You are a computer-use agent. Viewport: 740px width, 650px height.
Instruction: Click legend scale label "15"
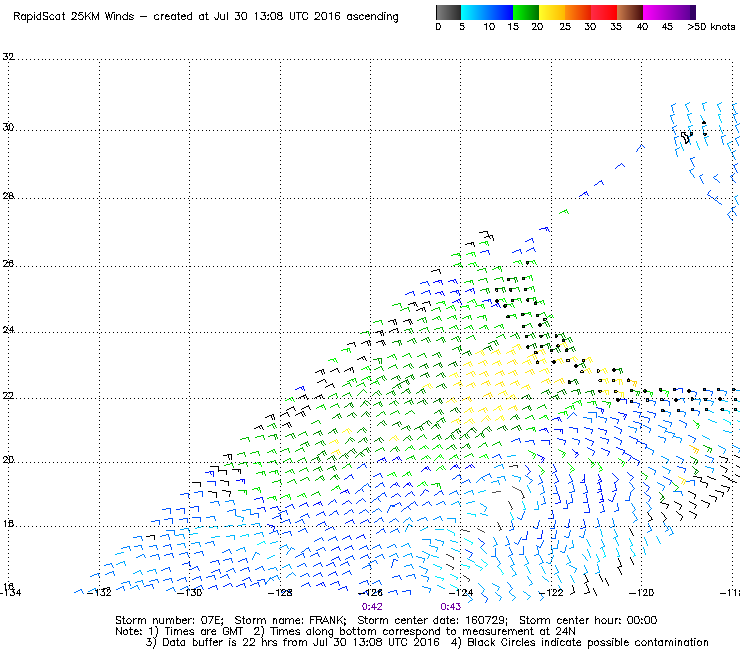(x=513, y=27)
